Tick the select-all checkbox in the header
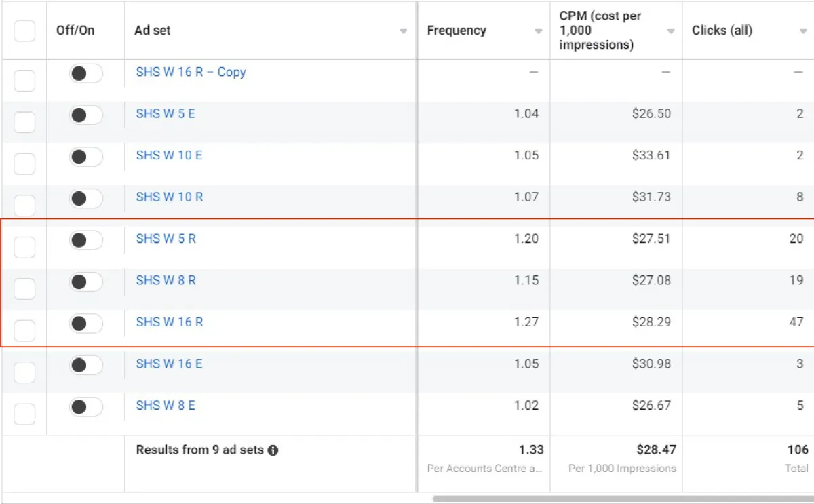Screen dimensions: 814x504 pyautogui.click(x=24, y=31)
